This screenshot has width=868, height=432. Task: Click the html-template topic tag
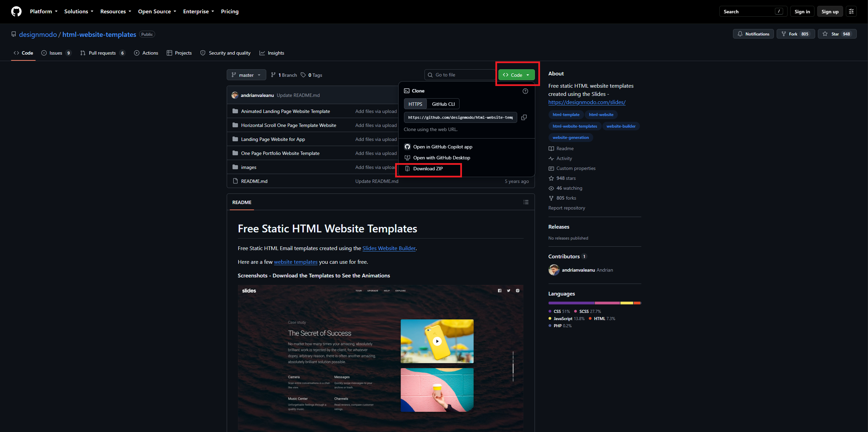(566, 115)
